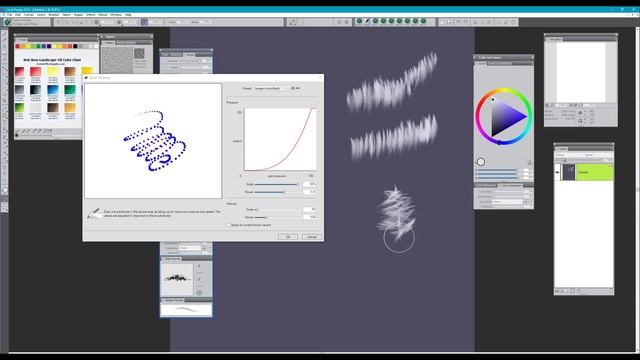Open the Layers menu

click(41, 15)
